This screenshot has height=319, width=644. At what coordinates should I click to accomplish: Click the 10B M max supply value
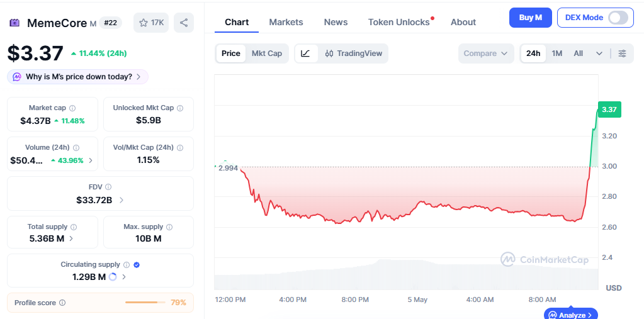[149, 238]
